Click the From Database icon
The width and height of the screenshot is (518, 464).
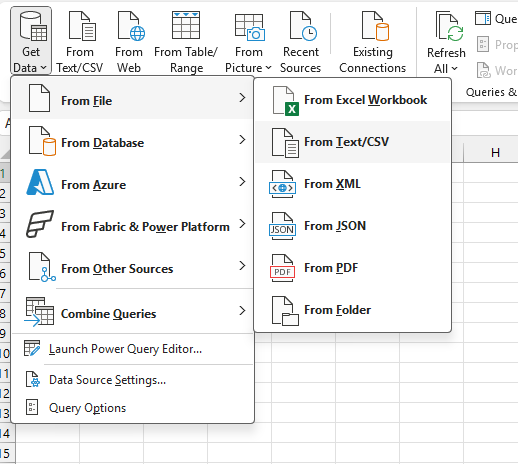[42, 141]
